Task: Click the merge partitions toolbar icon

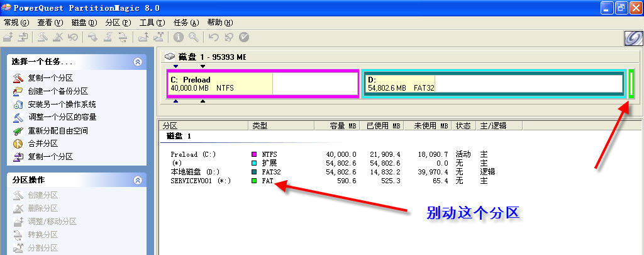Action: tap(143, 37)
